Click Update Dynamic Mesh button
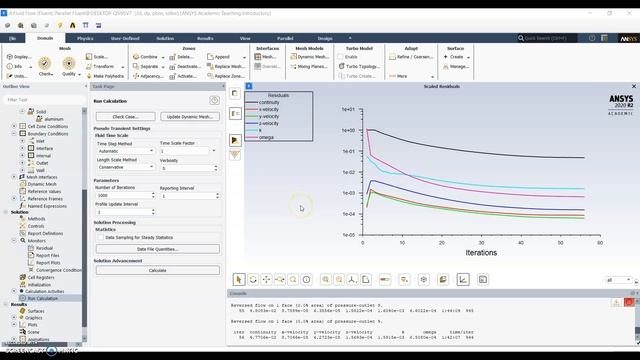Image resolution: width=640 pixels, height=360 pixels. [190, 117]
